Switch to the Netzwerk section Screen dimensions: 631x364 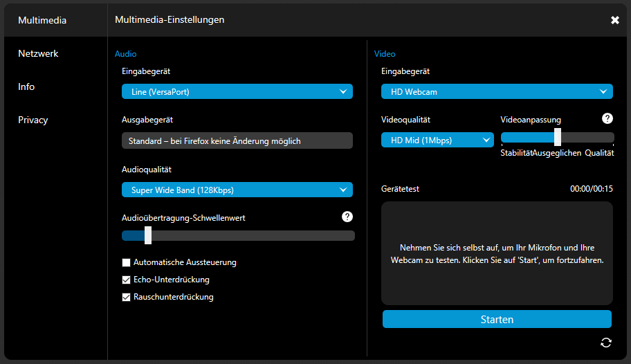[x=38, y=53]
